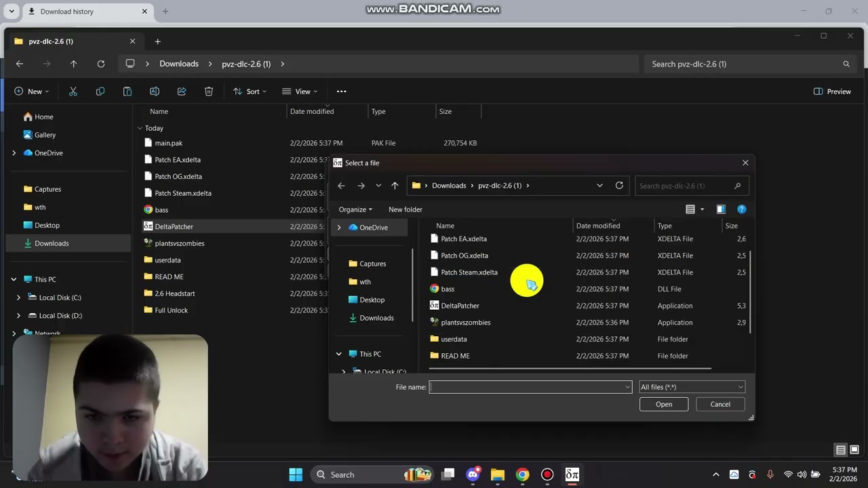Click DeltaPatcher icon in taskbar
This screenshot has width=868, height=488.
572,474
